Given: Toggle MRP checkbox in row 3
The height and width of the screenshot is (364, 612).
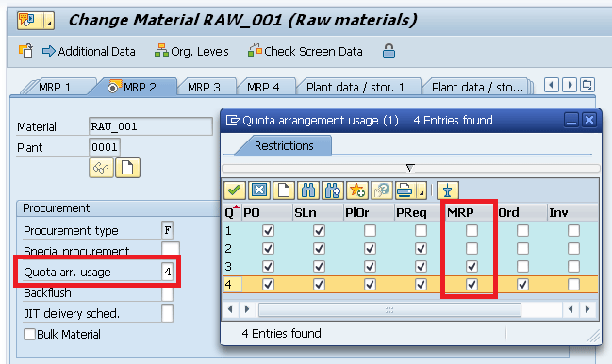Looking at the screenshot, I should (471, 267).
